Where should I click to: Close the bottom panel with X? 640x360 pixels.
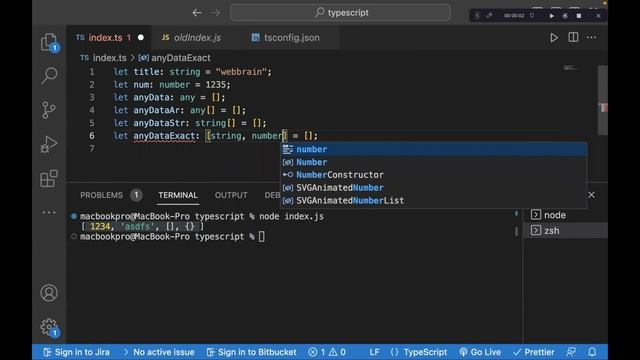pyautogui.click(x=591, y=195)
